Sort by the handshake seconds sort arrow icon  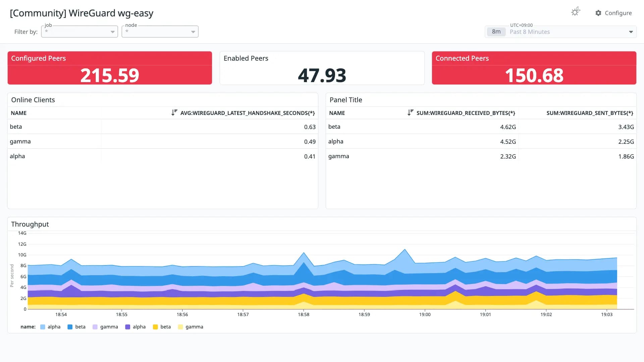click(x=174, y=113)
